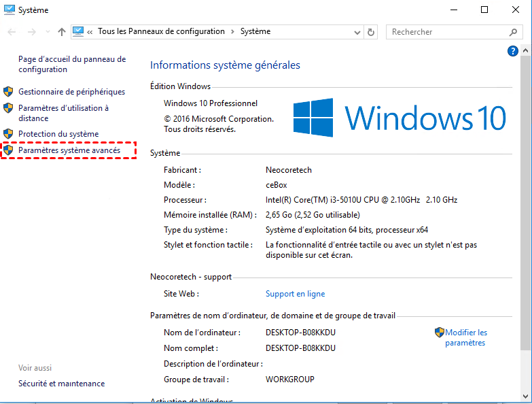This screenshot has width=532, height=404.
Task: Click scrollbar down arrow
Action: tap(526, 397)
